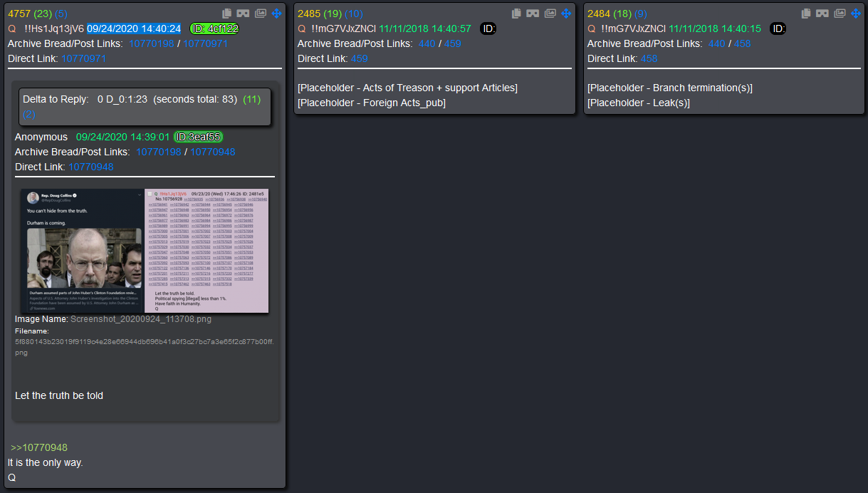Open archive bread link 440 on post 2485
This screenshot has height=493, width=868.
pyautogui.click(x=427, y=43)
